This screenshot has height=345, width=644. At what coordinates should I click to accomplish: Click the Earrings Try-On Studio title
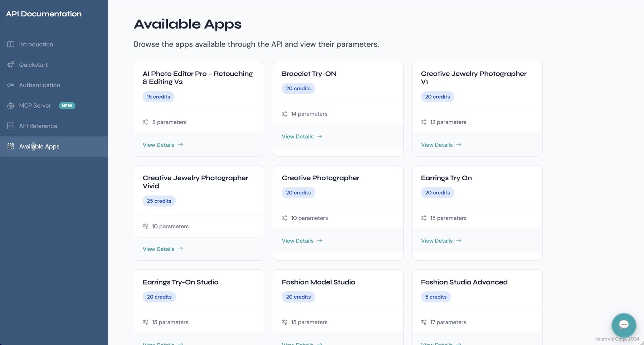pos(181,282)
